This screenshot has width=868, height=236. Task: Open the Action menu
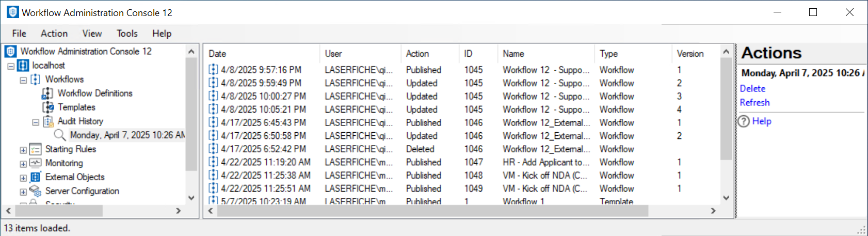pos(54,34)
